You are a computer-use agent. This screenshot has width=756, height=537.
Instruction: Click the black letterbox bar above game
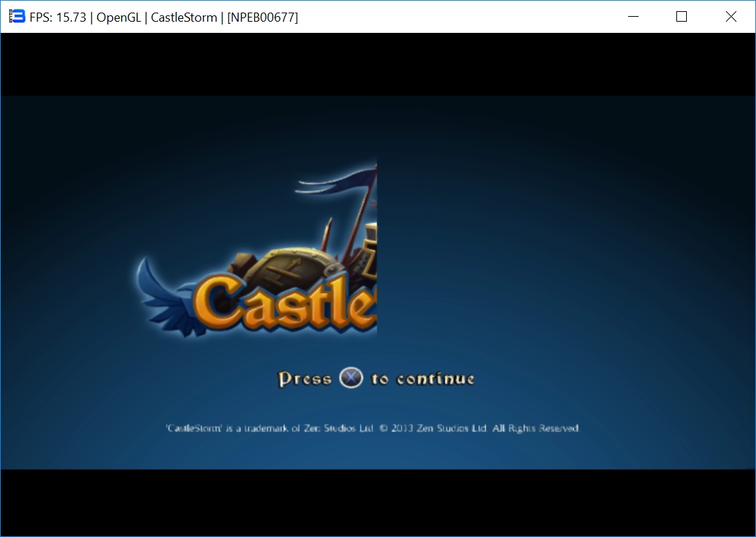pyautogui.click(x=377, y=64)
